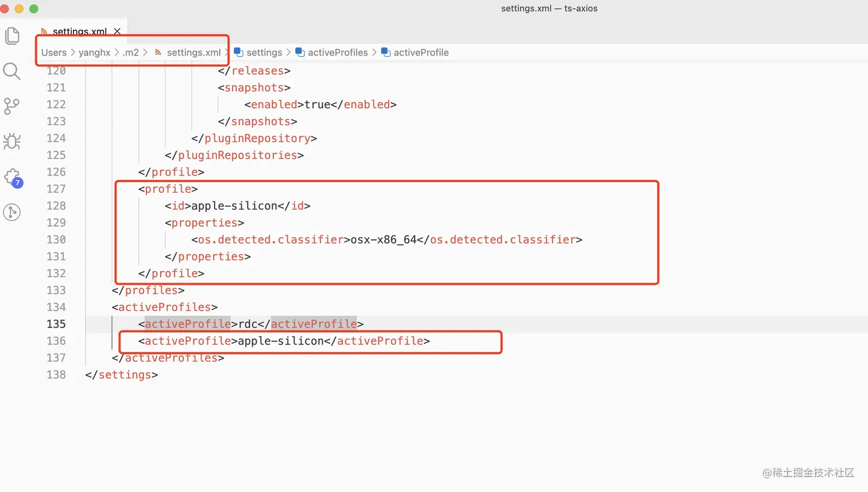Viewport: 868px width, 492px height.
Task: Click the rdc activeProfile value
Action: (x=247, y=324)
